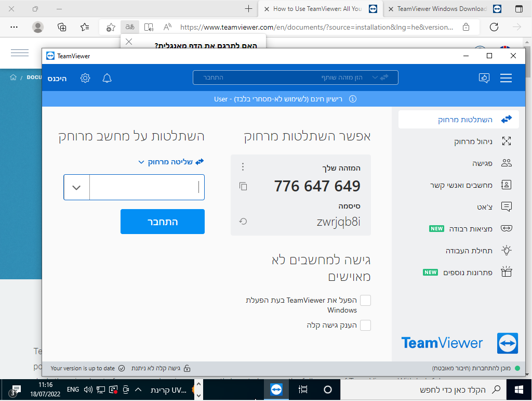
Task: Click ENG language indicator in tray
Action: pyautogui.click(x=73, y=390)
